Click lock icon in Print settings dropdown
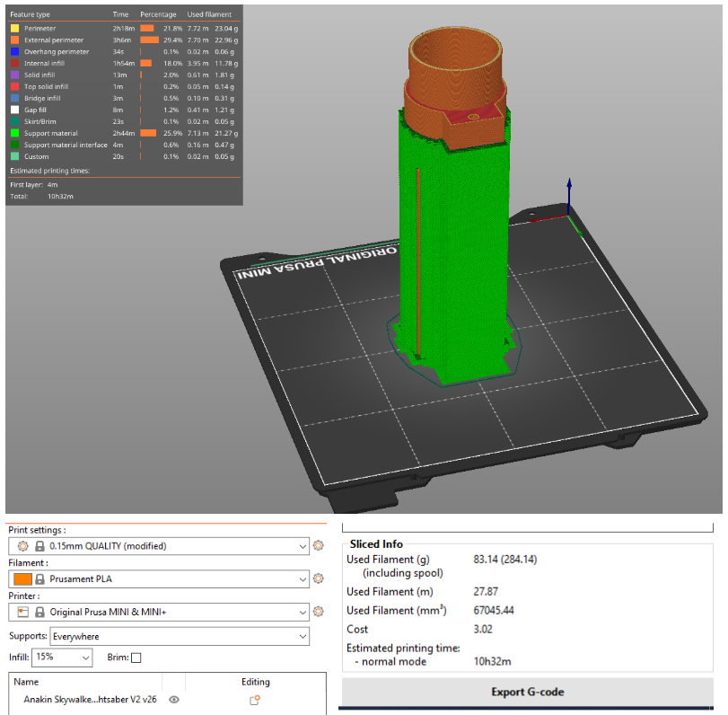 pyautogui.click(x=39, y=546)
